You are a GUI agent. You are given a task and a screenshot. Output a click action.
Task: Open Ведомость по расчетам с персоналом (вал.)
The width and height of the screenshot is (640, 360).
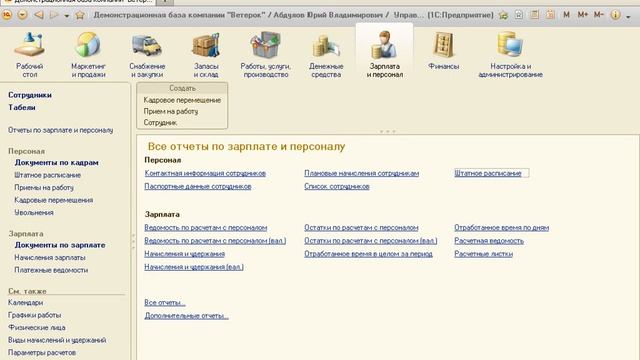tap(215, 241)
